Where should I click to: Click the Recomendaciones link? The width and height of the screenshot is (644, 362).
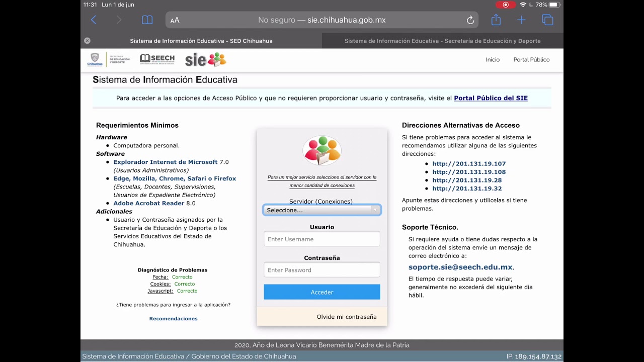173,319
